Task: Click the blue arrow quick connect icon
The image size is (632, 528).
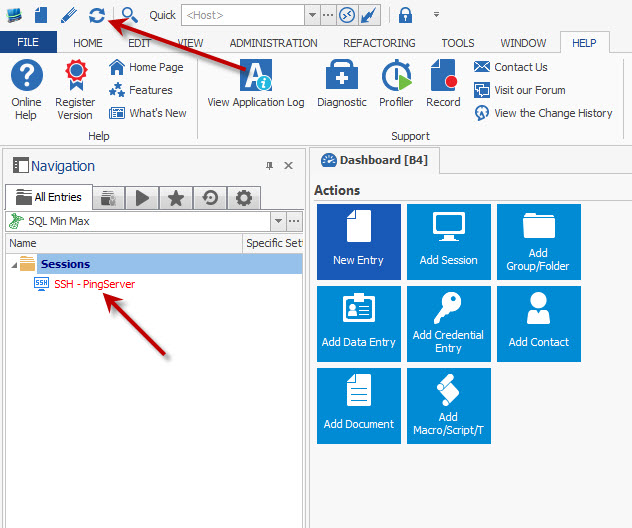Action: (369, 15)
